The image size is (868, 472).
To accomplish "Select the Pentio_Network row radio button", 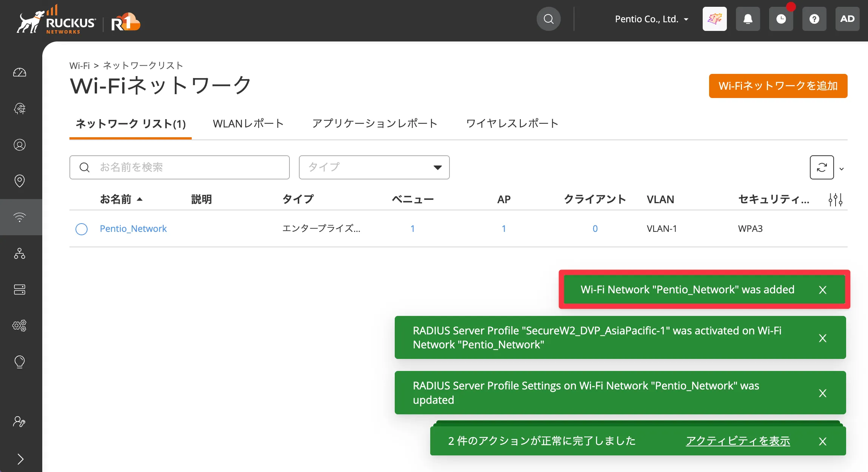I will 82,229.
